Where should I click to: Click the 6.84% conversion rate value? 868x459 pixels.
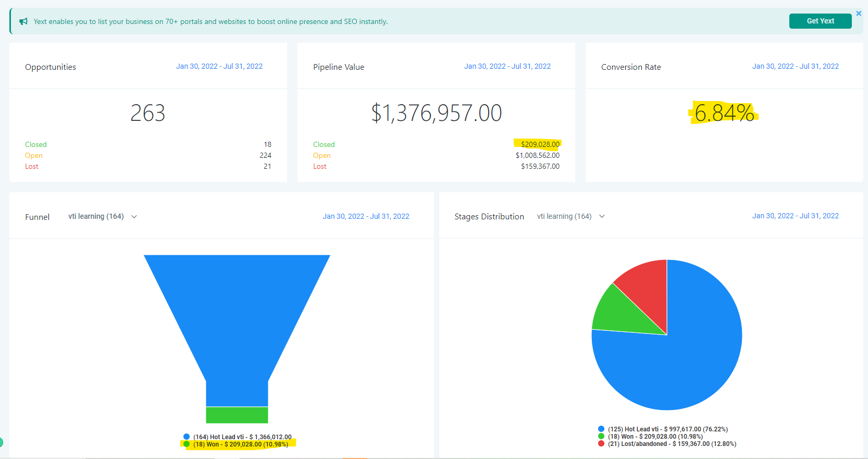point(724,113)
